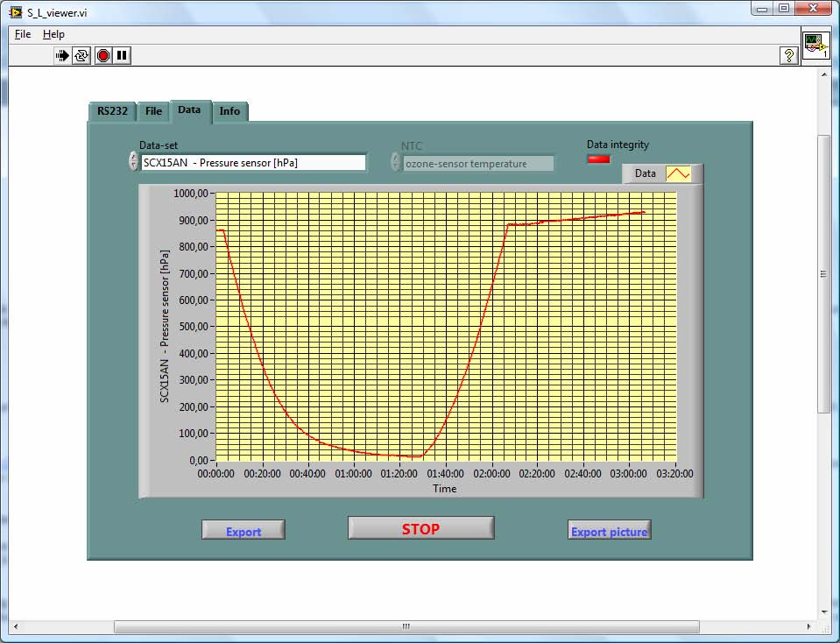Click the VI connector icon at top right
The image size is (840, 643).
click(816, 46)
